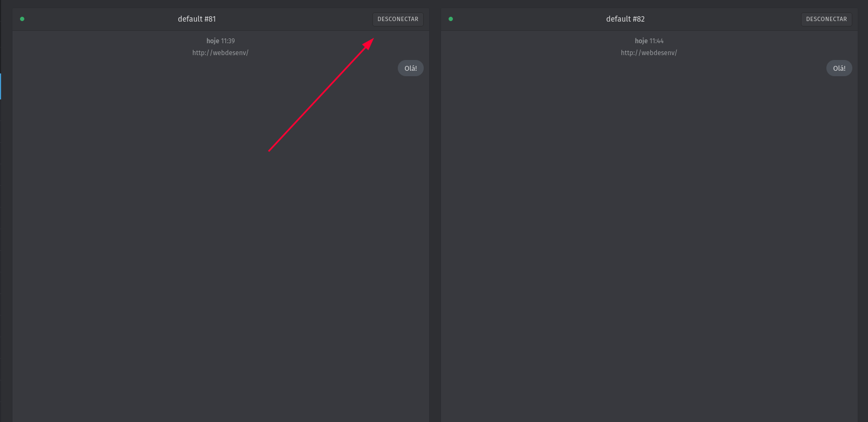The width and height of the screenshot is (868, 422).
Task: Select the "default #81" conversation title
Action: 197,19
